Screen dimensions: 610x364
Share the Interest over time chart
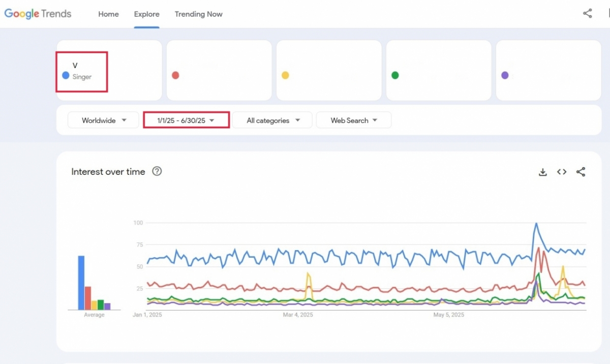pyautogui.click(x=581, y=172)
